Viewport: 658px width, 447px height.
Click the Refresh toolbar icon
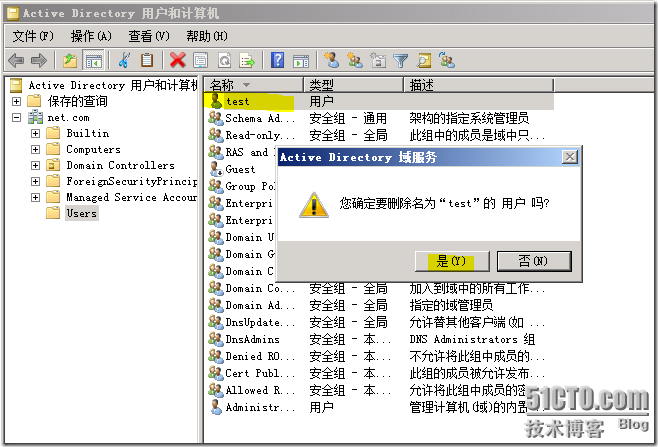pyautogui.click(x=225, y=60)
